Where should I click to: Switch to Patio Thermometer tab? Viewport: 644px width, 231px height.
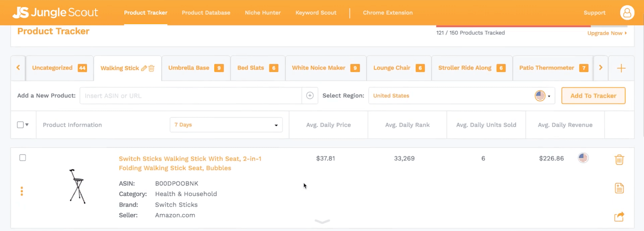pos(553,68)
